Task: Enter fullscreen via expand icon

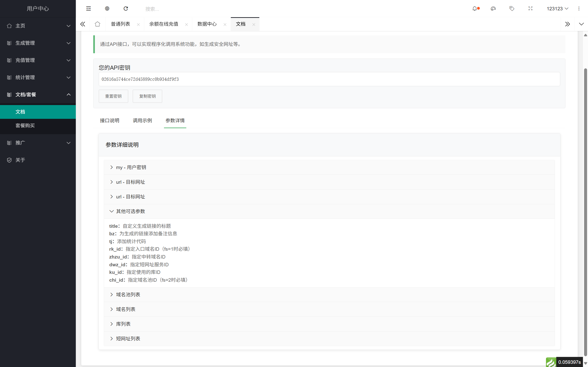Action: 530,8
